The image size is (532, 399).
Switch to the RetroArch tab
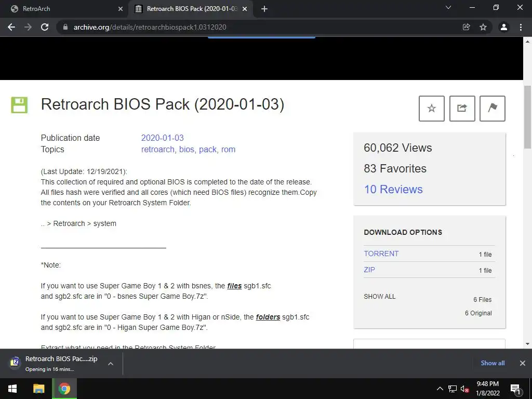coord(64,9)
